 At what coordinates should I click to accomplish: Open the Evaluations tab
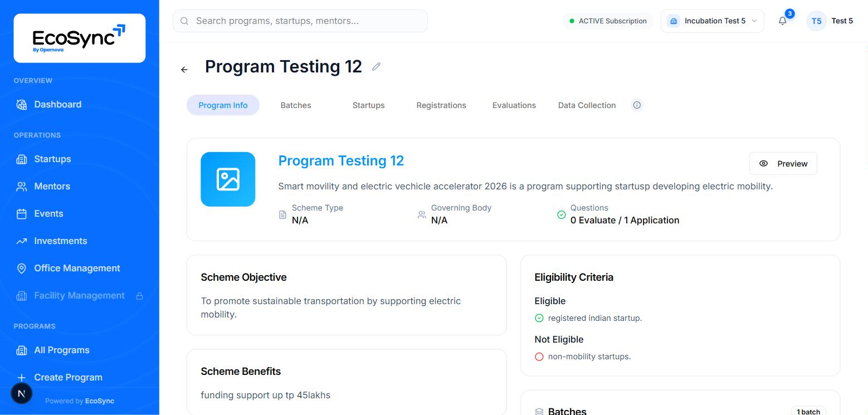tap(514, 105)
